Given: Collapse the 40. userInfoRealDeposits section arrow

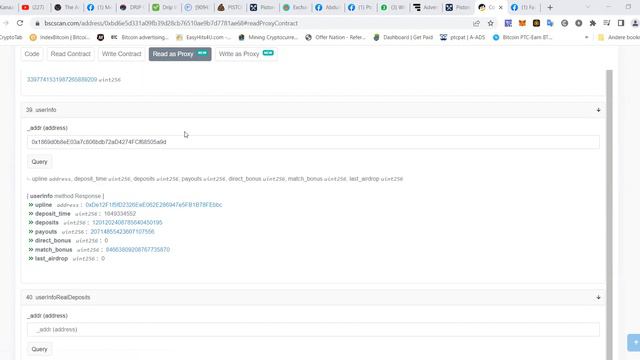Looking at the screenshot, I should coord(598,297).
